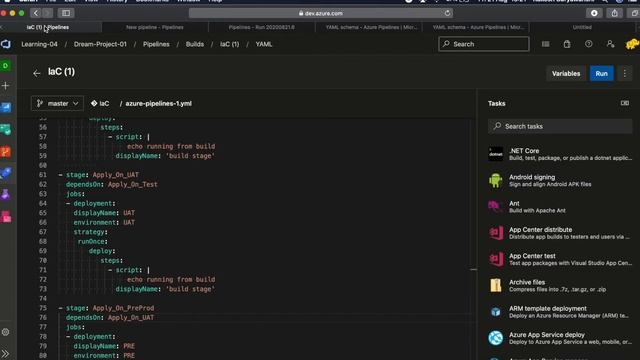Select the ARM template deployment task

tap(560, 312)
